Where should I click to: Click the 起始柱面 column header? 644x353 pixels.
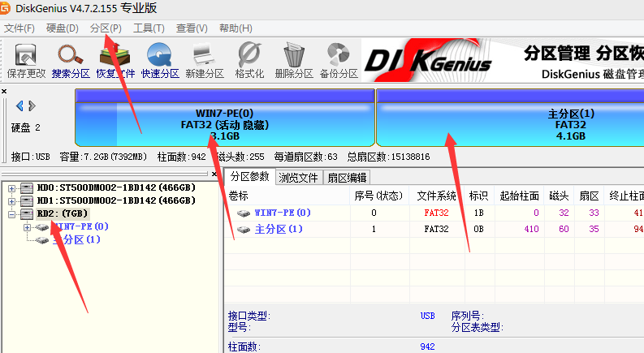[x=519, y=196]
